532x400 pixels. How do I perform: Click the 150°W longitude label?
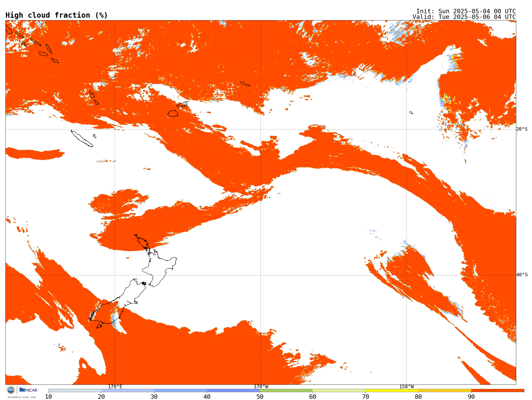click(407, 387)
